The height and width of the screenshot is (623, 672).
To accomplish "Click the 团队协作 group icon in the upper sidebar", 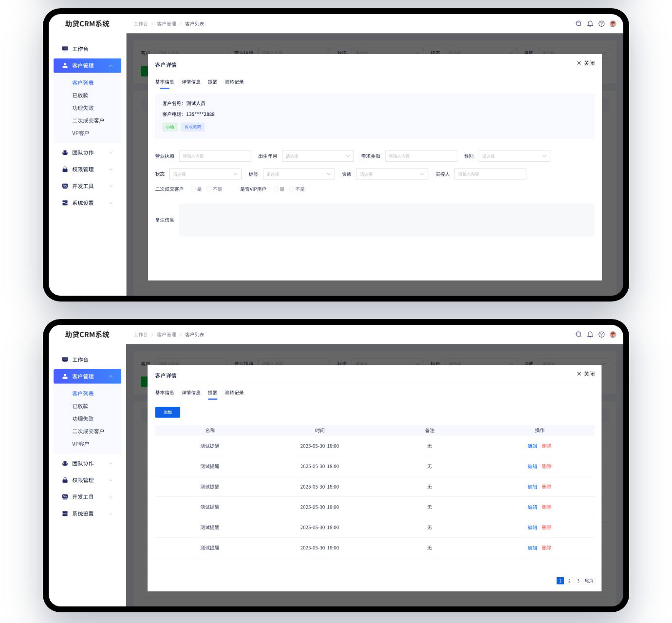I will [65, 152].
